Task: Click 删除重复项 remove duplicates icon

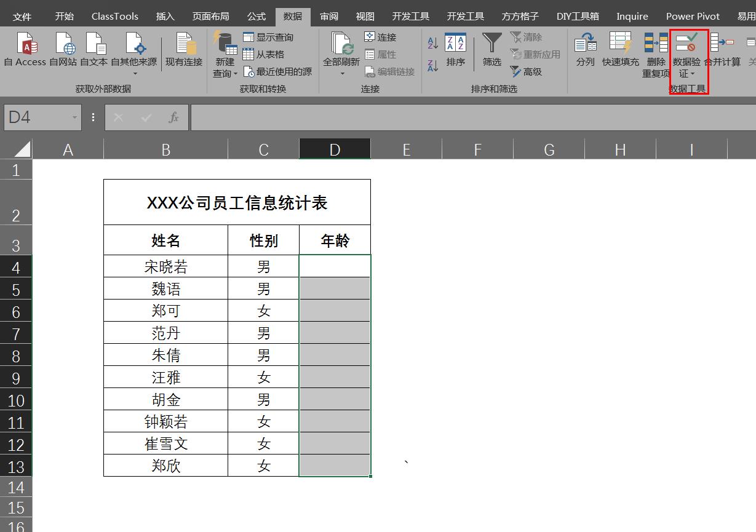Action: pos(656,50)
